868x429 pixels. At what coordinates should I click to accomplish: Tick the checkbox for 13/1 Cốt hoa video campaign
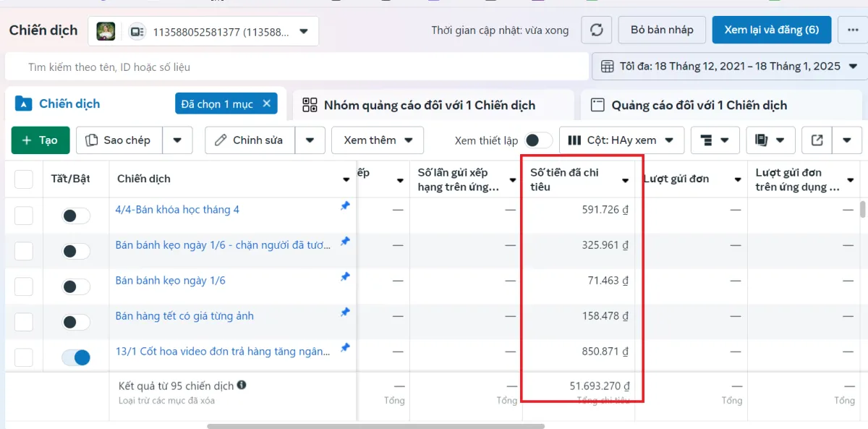coord(24,357)
